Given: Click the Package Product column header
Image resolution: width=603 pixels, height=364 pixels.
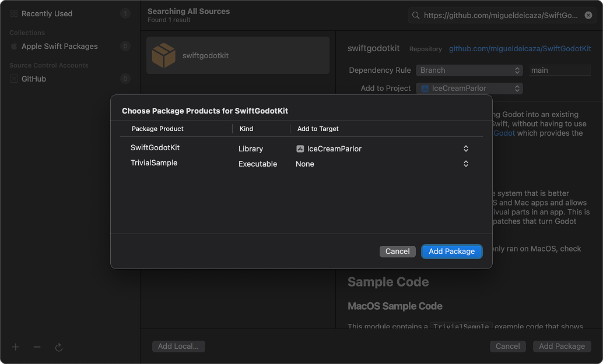Looking at the screenshot, I should tap(157, 129).
